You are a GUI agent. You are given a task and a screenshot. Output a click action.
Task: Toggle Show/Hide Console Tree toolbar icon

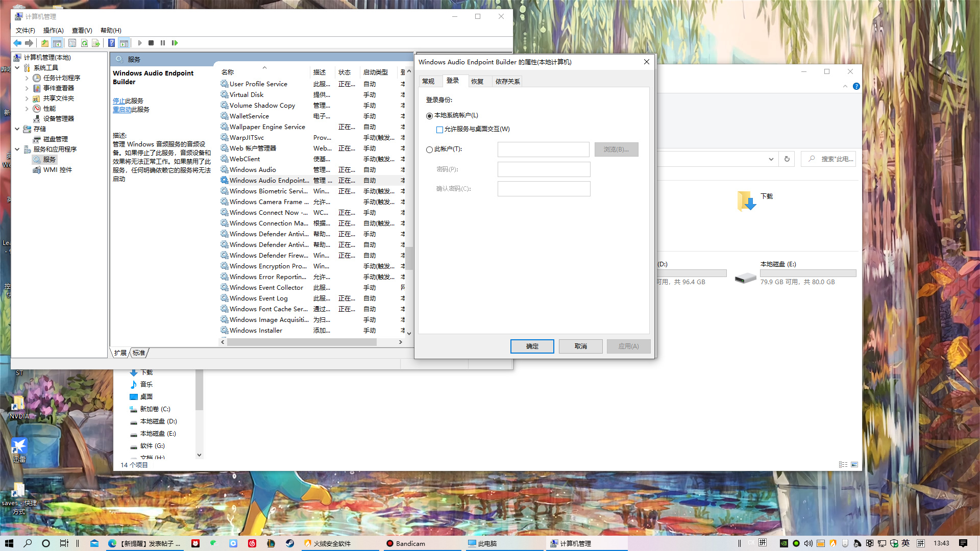(x=57, y=43)
